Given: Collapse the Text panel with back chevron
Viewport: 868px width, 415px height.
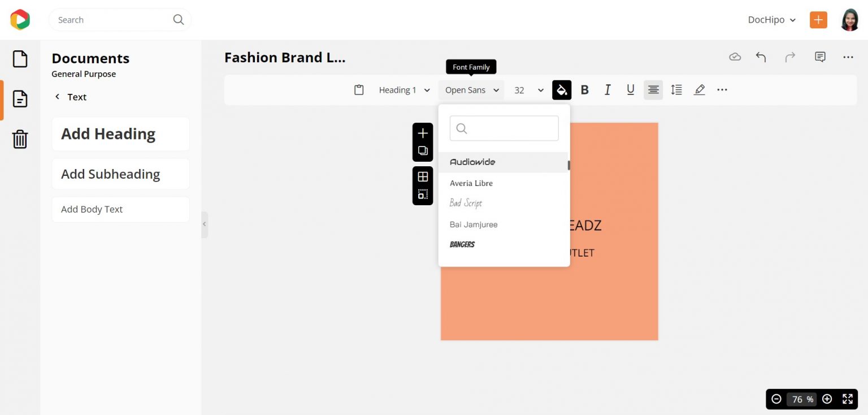Looking at the screenshot, I should pyautogui.click(x=57, y=97).
